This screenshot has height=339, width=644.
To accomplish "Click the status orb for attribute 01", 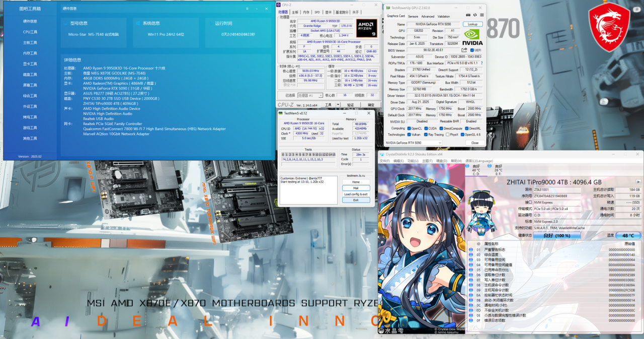I will 471,249.
